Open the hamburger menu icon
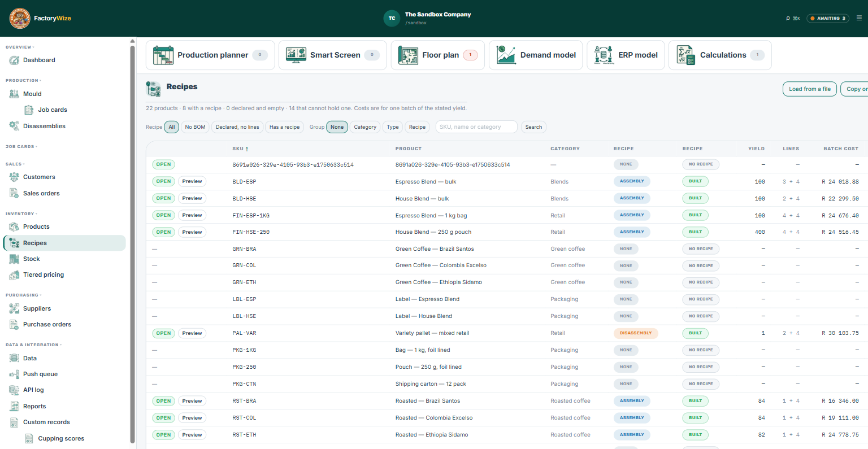 coord(859,18)
